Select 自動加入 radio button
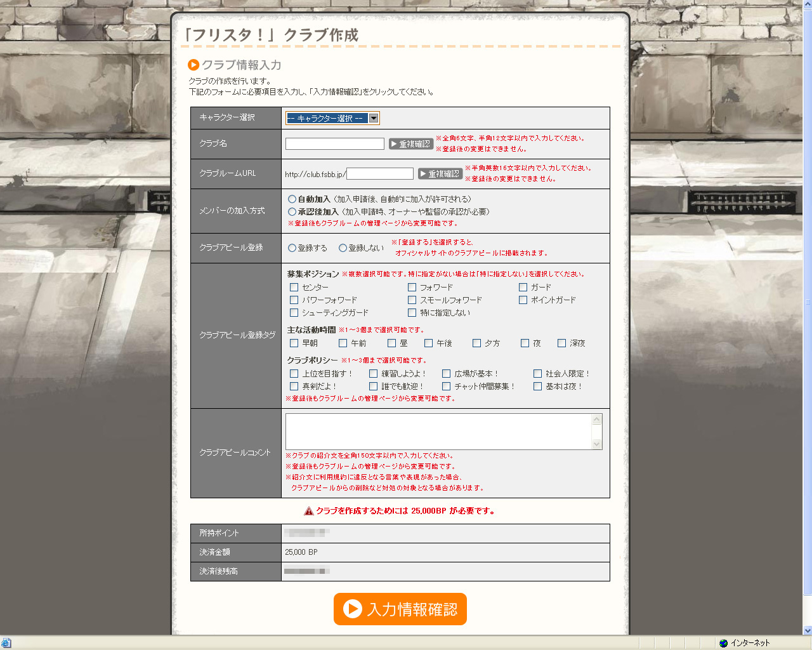 click(x=292, y=199)
